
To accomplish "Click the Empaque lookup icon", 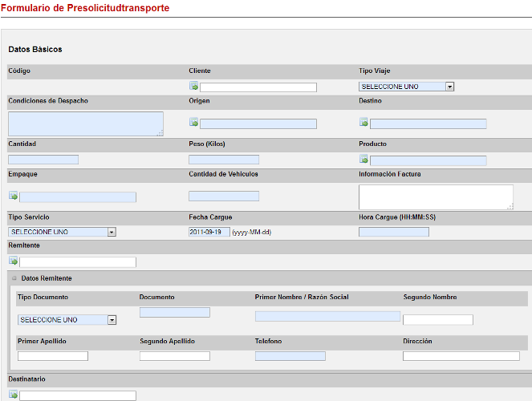I will pyautogui.click(x=13, y=196).
